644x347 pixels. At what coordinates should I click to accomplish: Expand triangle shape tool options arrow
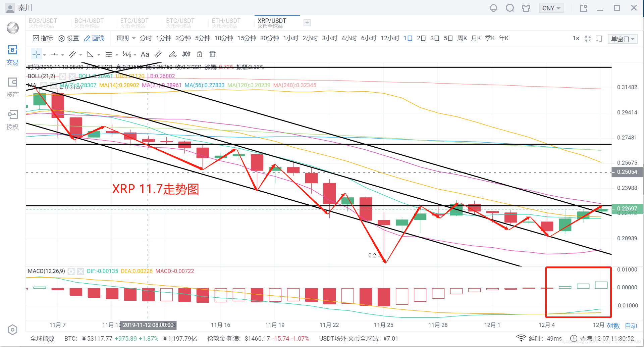click(x=99, y=55)
